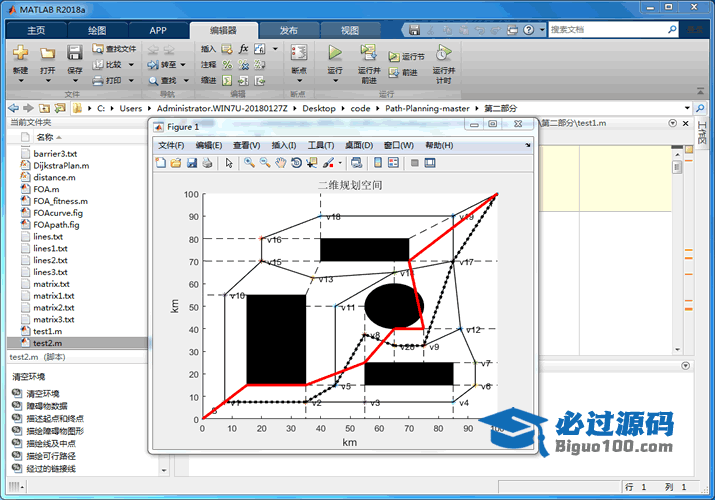Viewport: 715px width, 500px height.
Task: Click the New Figure icon in the Figure 1 toolbar
Action: click(161, 163)
